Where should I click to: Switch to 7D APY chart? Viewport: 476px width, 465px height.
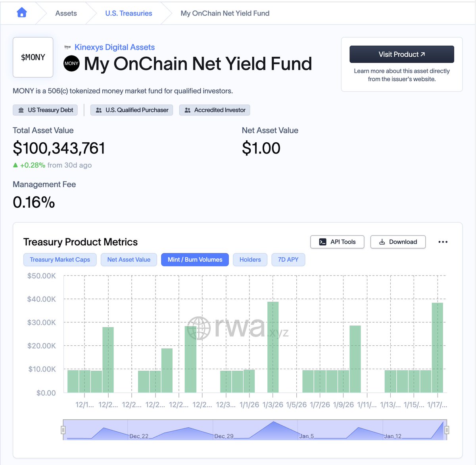pyautogui.click(x=288, y=260)
